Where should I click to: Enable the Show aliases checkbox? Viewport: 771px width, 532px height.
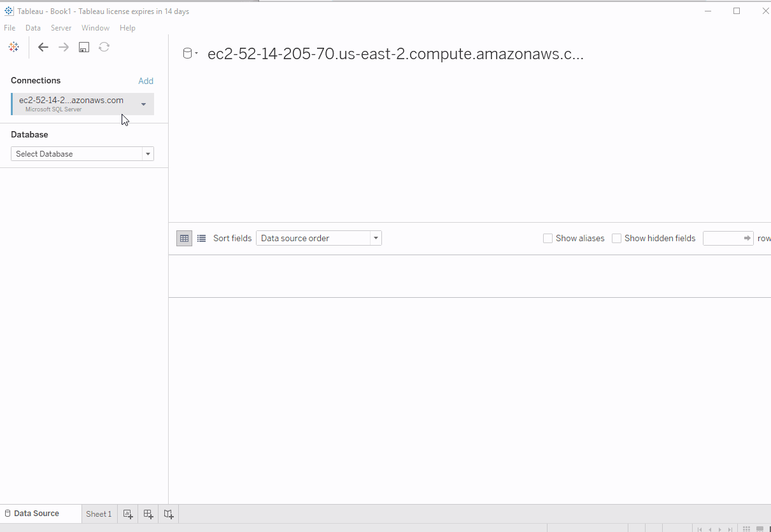[548, 238]
